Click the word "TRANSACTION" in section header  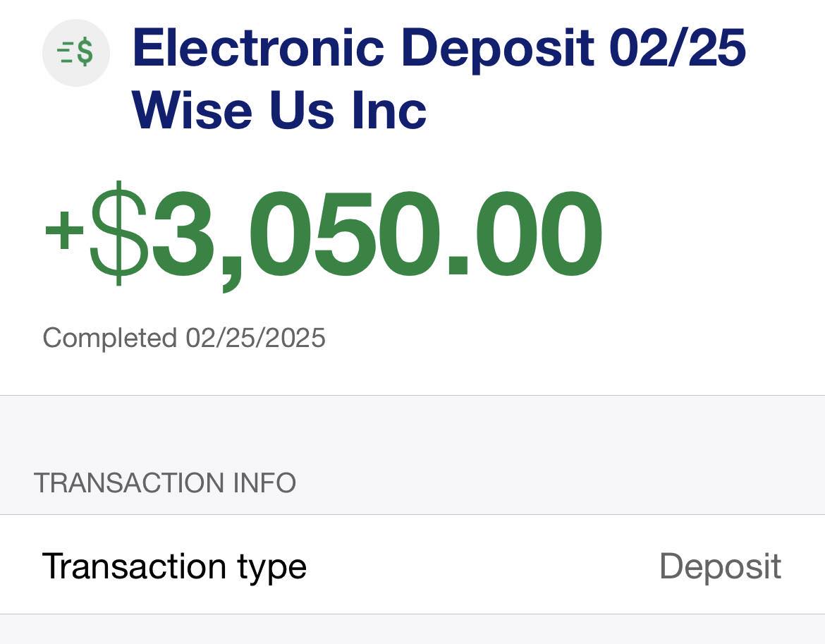point(130,483)
